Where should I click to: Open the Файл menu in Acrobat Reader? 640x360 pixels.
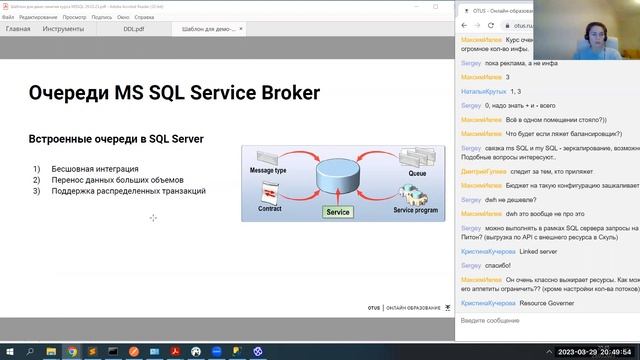coord(8,17)
